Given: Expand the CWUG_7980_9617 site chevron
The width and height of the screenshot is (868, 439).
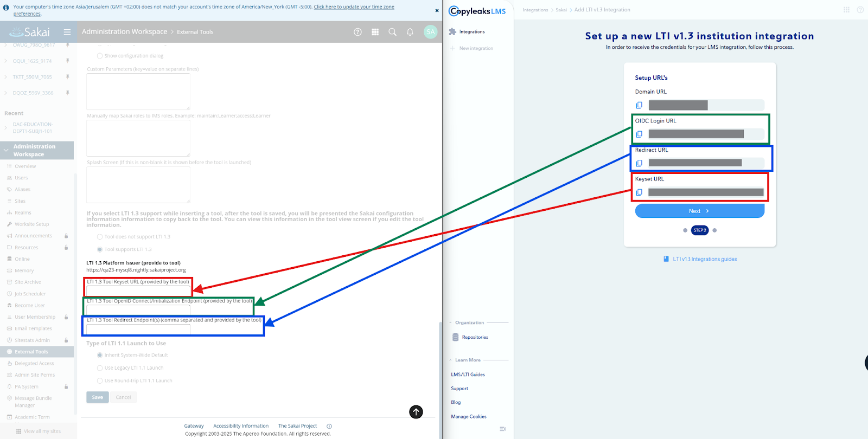Looking at the screenshot, I should pos(5,45).
